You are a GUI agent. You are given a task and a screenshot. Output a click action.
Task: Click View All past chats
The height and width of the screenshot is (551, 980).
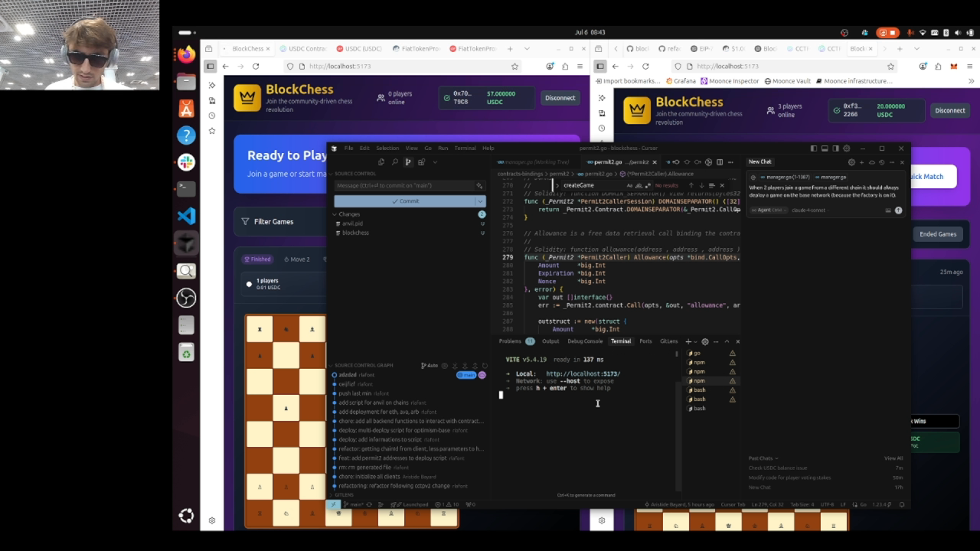tap(893, 458)
